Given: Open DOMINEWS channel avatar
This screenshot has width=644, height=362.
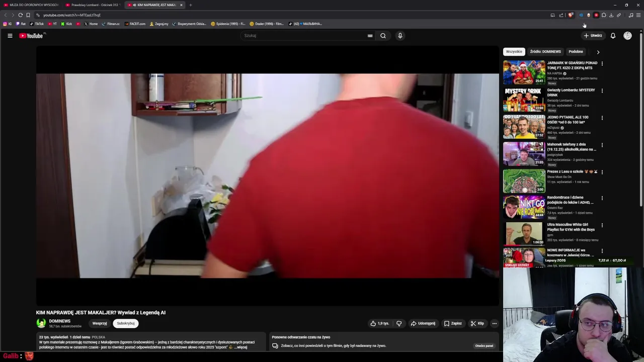Looking at the screenshot, I should tap(41, 323).
